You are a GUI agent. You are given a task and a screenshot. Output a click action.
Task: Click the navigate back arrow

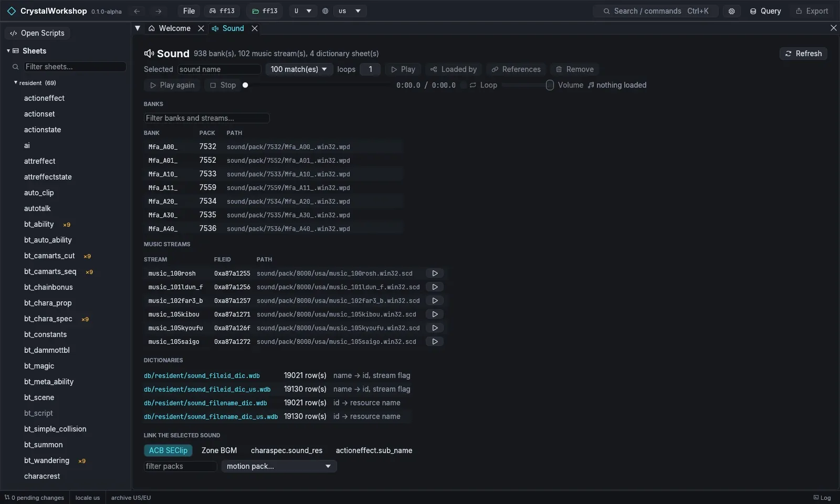tap(137, 11)
